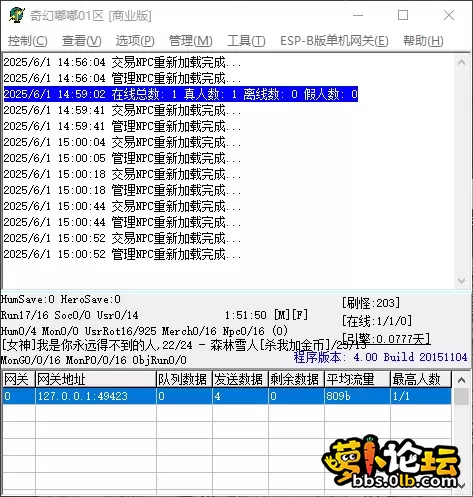Click the [在线:1/1/0] status label

[377, 321]
